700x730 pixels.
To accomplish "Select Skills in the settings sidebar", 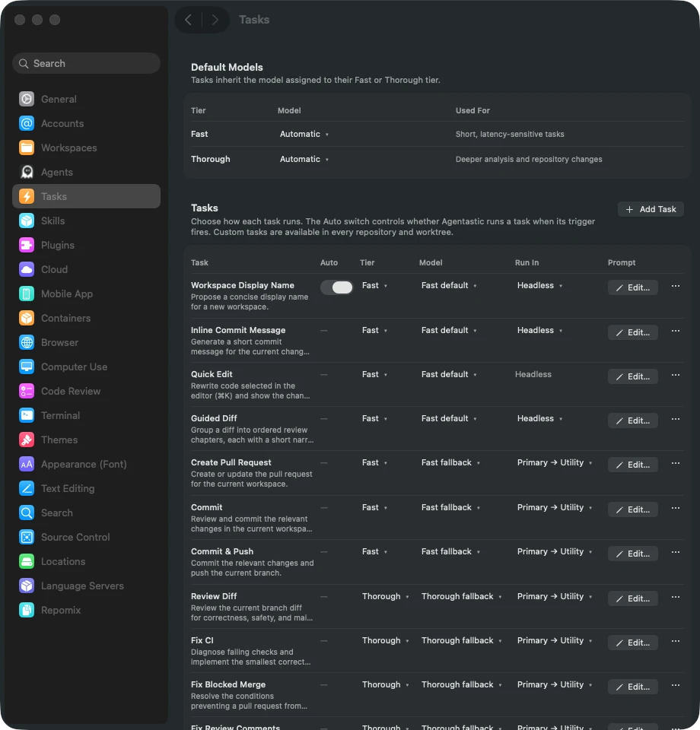I will coord(86,221).
